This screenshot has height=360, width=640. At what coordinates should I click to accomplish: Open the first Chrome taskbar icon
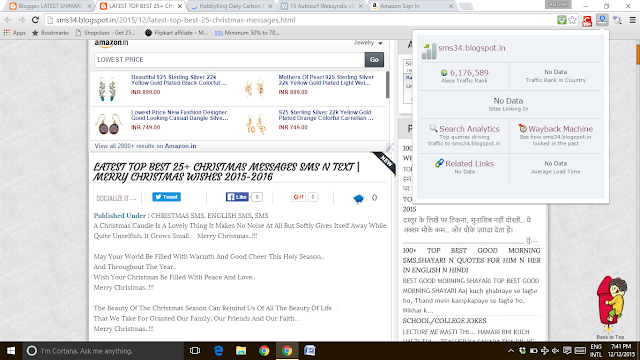click(264, 351)
